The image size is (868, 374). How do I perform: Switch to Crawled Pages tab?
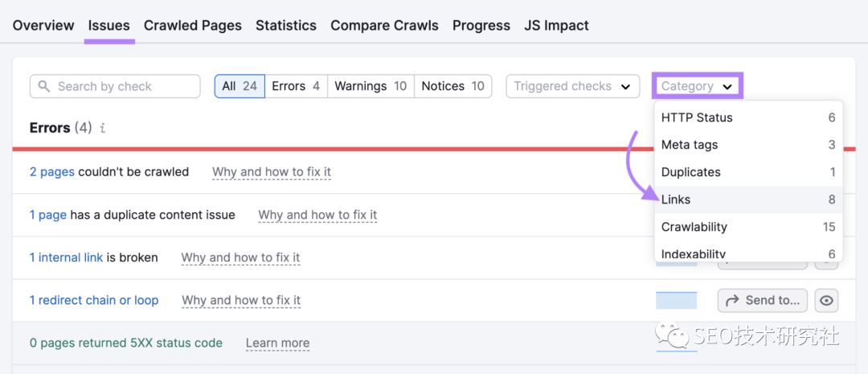pyautogui.click(x=193, y=26)
